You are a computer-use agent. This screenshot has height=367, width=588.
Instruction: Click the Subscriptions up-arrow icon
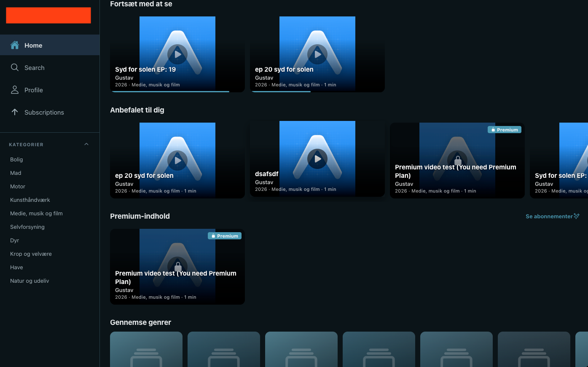[15, 112]
